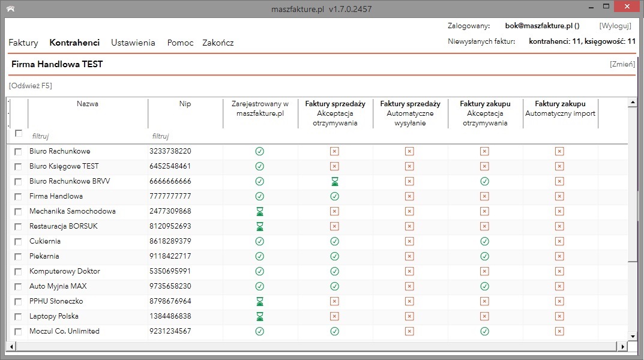
Task: Open the Faktury menu
Action: click(23, 43)
